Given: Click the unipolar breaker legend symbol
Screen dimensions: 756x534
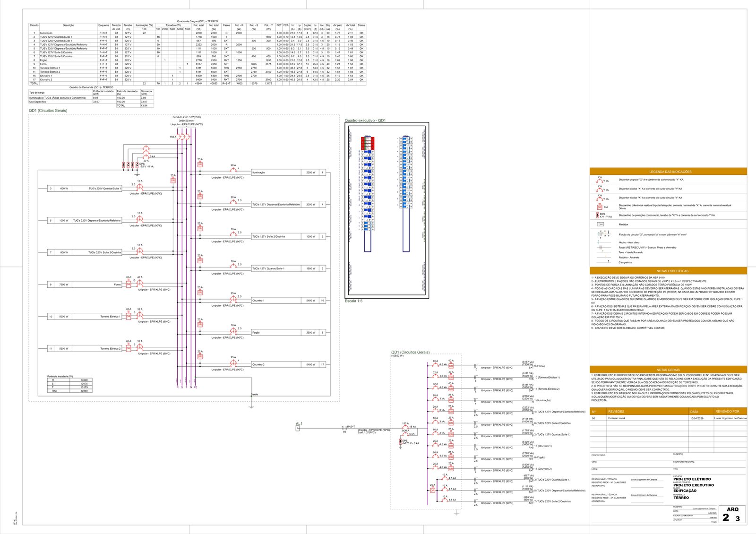Looking at the screenshot, I should point(601,180).
